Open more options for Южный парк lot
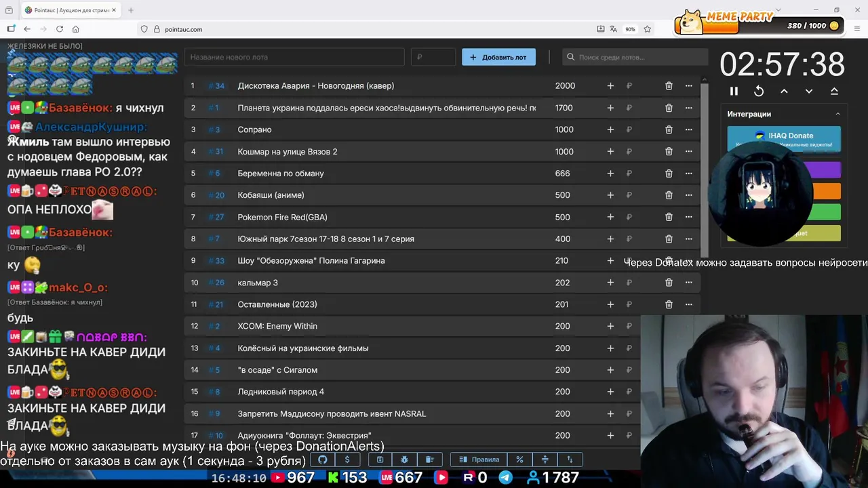The width and height of the screenshot is (868, 488). [689, 239]
